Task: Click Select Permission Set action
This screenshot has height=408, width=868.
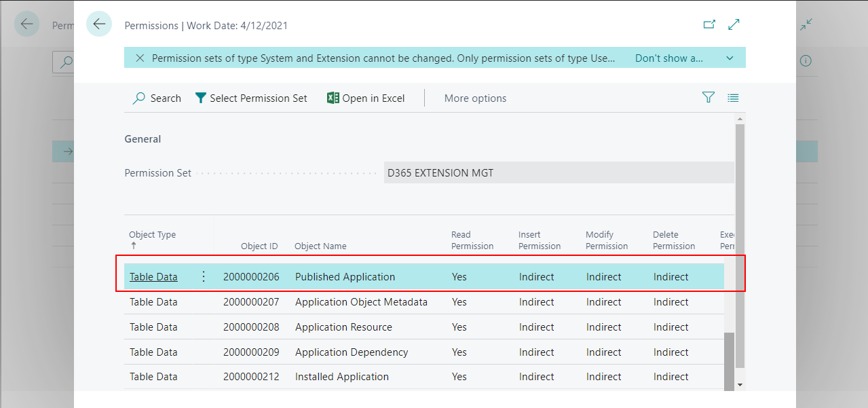Action: click(x=250, y=98)
